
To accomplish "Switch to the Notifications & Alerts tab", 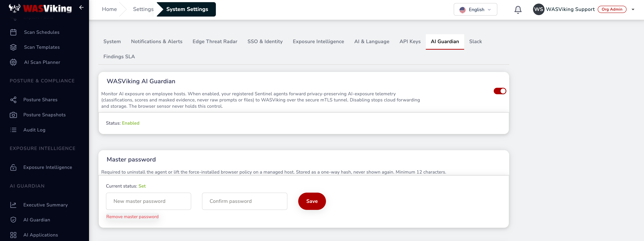I will pos(157,41).
